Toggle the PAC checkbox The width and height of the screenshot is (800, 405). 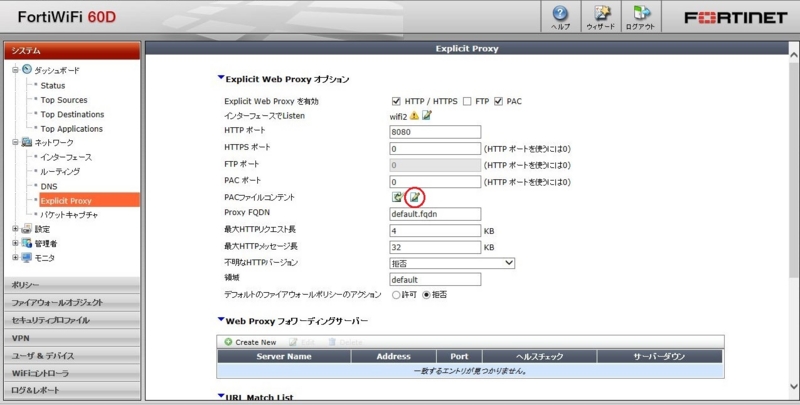[498, 101]
